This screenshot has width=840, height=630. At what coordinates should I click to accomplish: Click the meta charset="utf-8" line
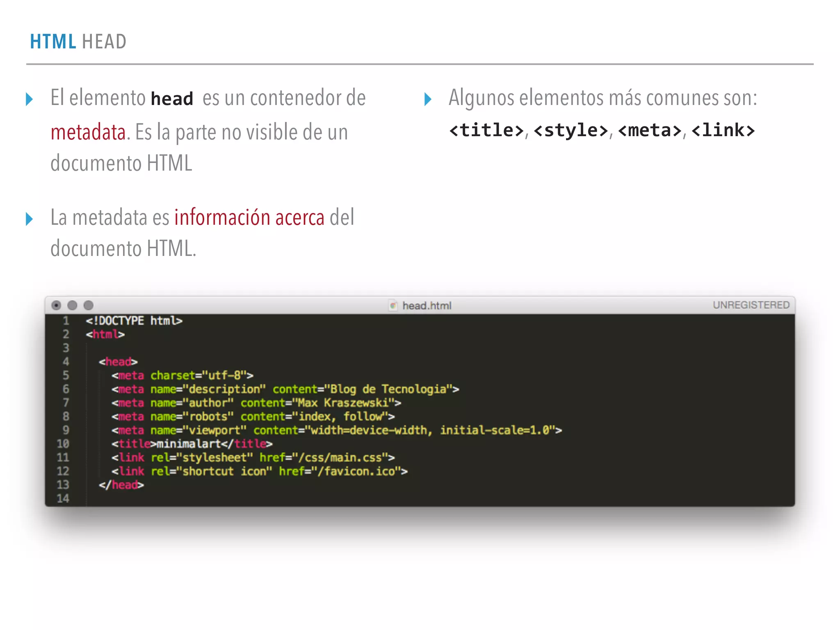point(183,375)
